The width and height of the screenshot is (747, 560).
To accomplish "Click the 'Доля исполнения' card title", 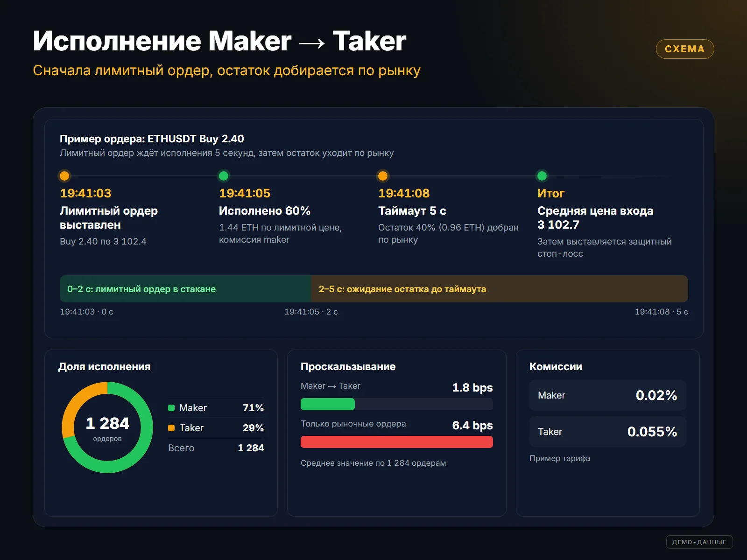I will tap(104, 367).
